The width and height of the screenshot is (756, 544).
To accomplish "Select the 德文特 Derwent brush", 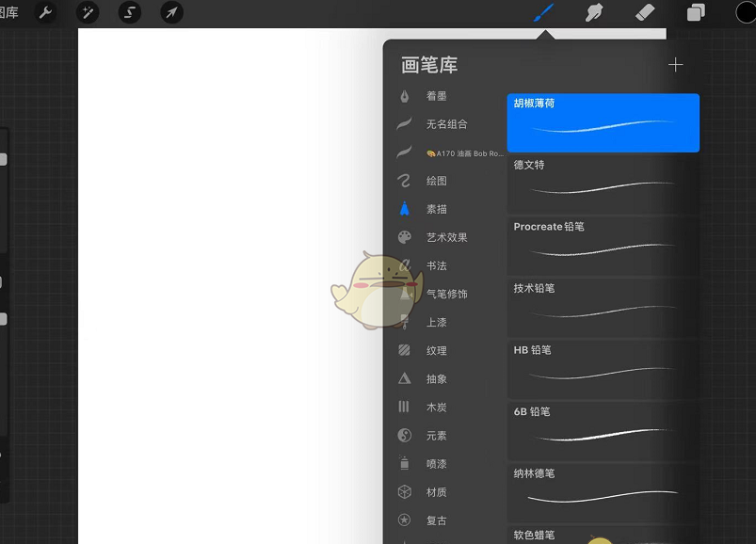I will 603,184.
